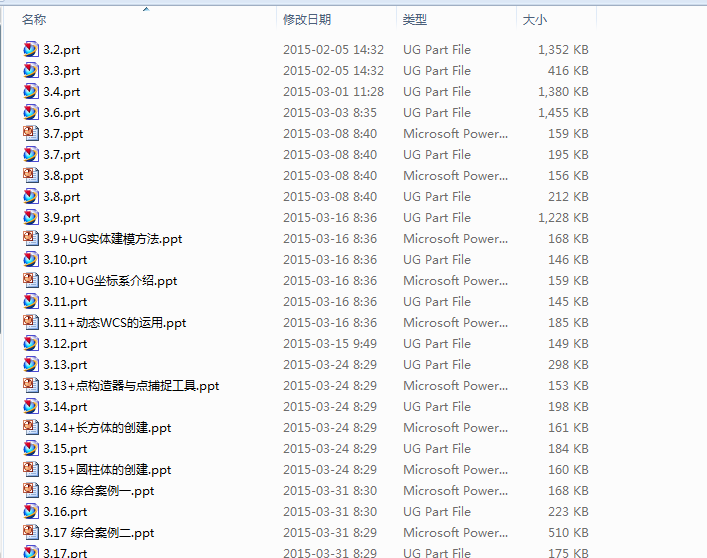The image size is (707, 558).
Task: Click the size value 510 KB
Action: 568,532
